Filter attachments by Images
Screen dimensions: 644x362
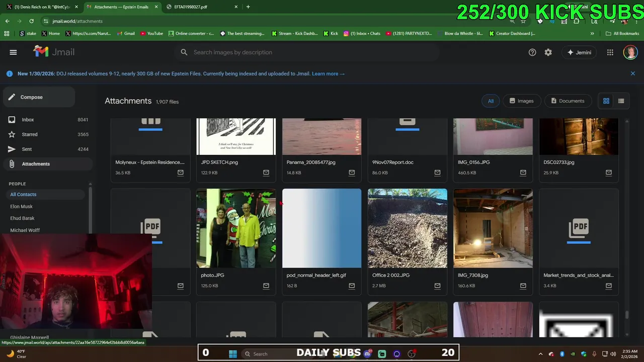[x=521, y=101]
